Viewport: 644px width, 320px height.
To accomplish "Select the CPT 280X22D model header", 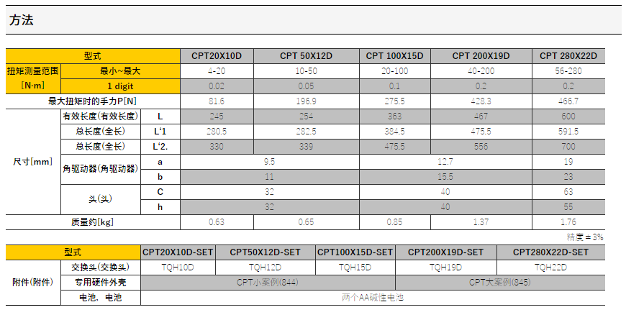I will (568, 55).
